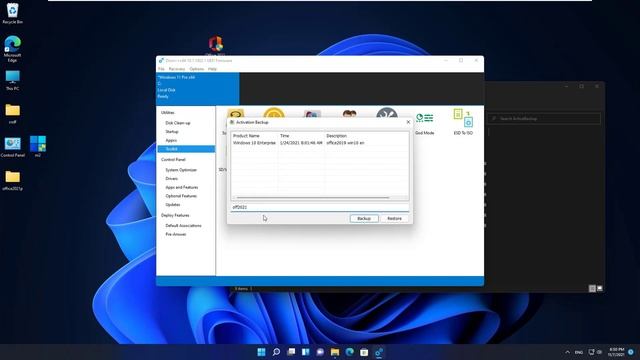Open the Options menu in Dism++
The height and width of the screenshot is (360, 640).
pos(197,69)
